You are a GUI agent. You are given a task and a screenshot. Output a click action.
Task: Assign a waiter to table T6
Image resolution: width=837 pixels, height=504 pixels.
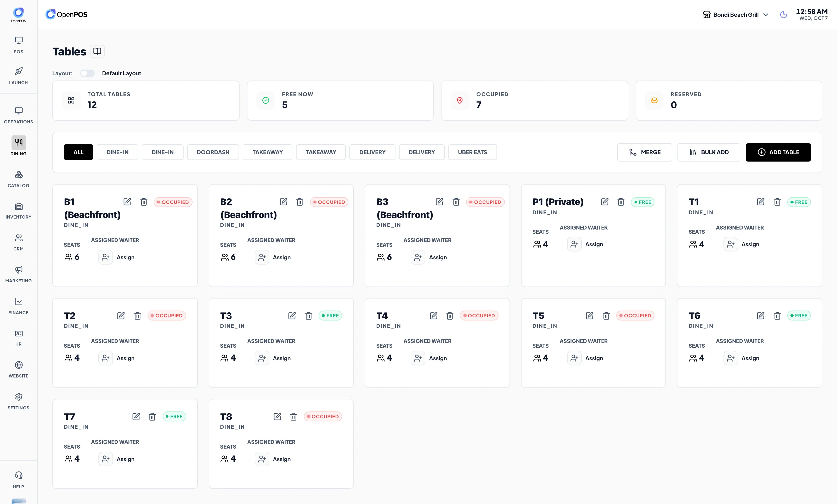coord(742,358)
